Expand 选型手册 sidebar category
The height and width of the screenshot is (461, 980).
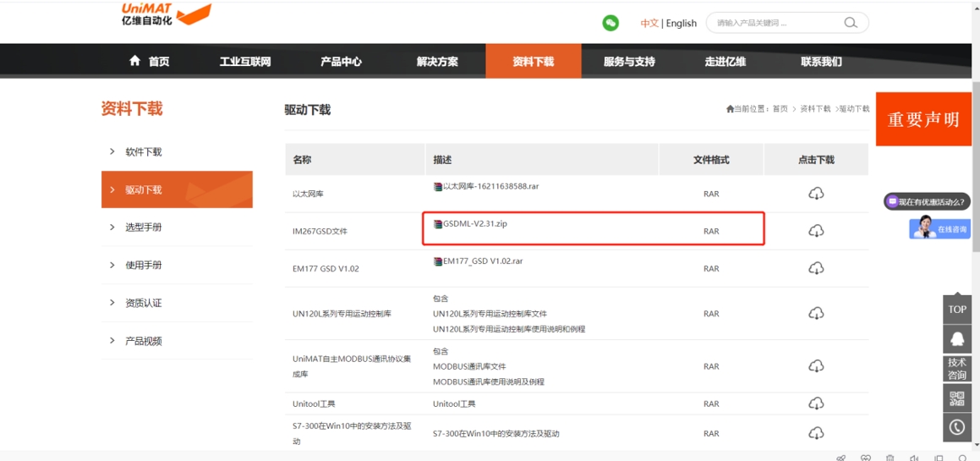[143, 228]
